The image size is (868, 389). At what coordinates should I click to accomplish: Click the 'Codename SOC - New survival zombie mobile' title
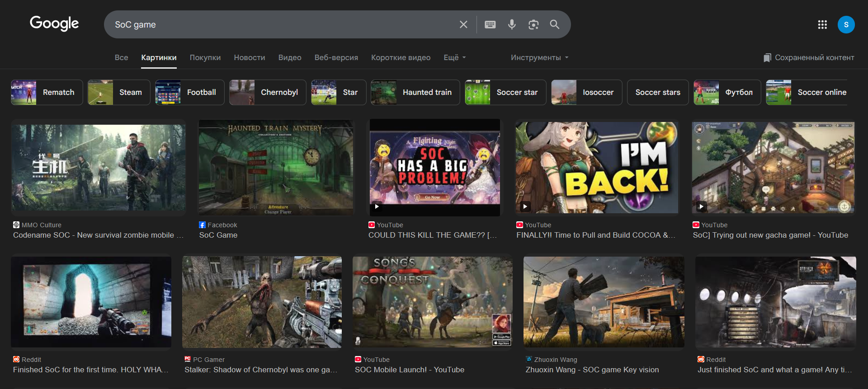point(98,235)
